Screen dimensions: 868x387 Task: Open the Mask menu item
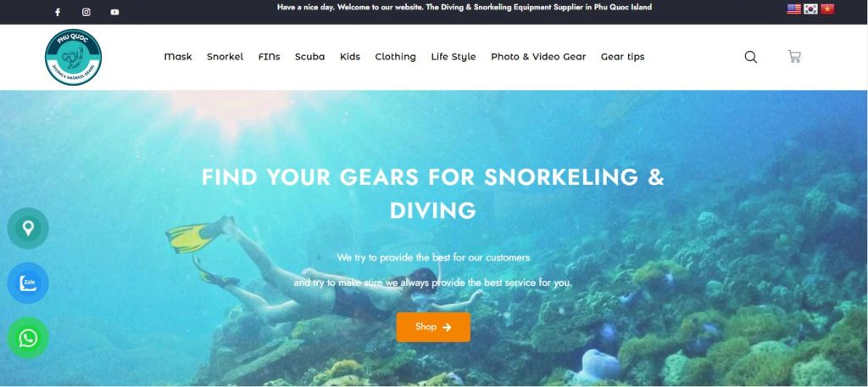click(x=178, y=57)
